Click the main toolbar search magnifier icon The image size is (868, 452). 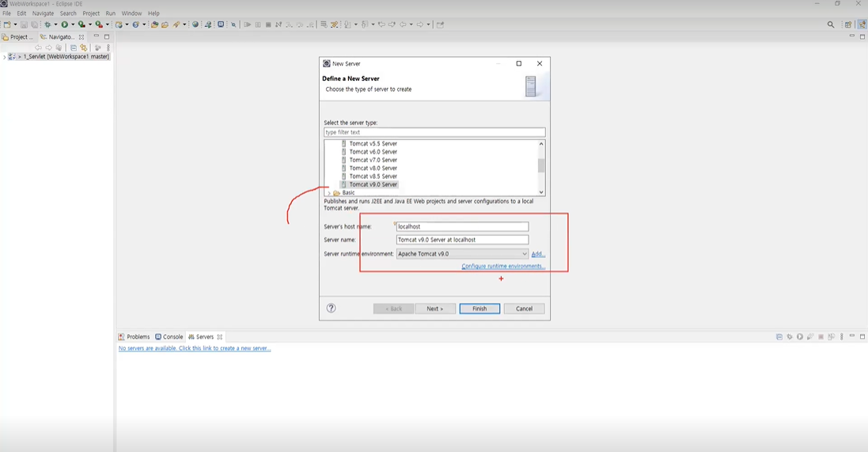(831, 25)
